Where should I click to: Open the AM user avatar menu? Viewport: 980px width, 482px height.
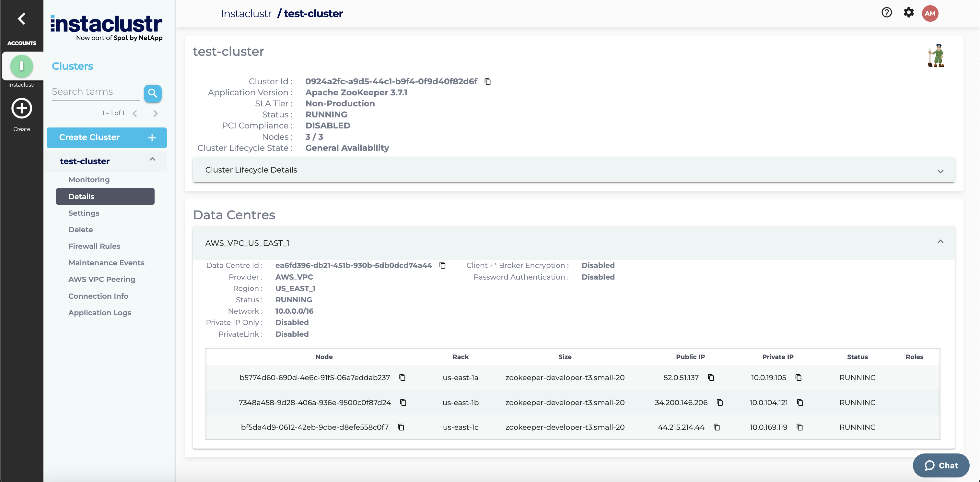[930, 13]
